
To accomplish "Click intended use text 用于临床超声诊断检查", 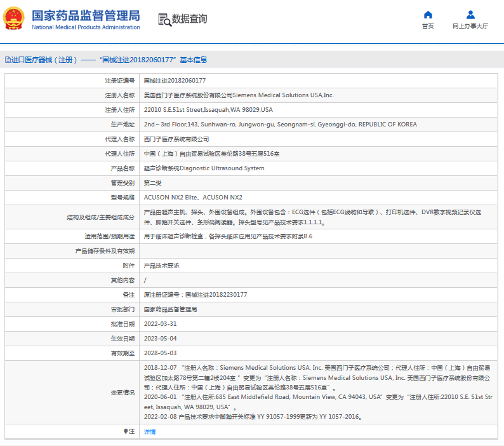I will [x=228, y=236].
